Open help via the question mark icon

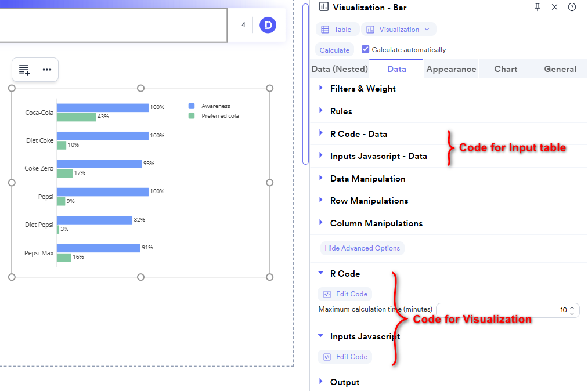(x=572, y=7)
